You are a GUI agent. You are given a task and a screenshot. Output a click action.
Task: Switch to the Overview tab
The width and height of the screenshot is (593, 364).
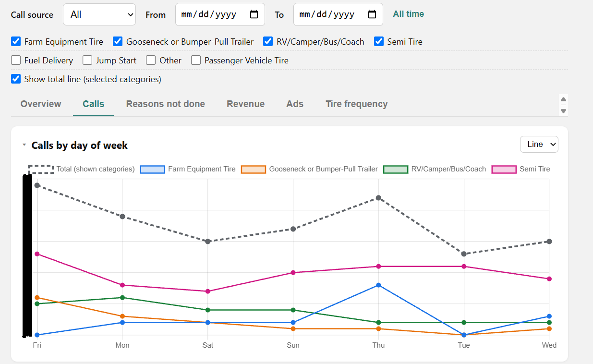click(41, 104)
